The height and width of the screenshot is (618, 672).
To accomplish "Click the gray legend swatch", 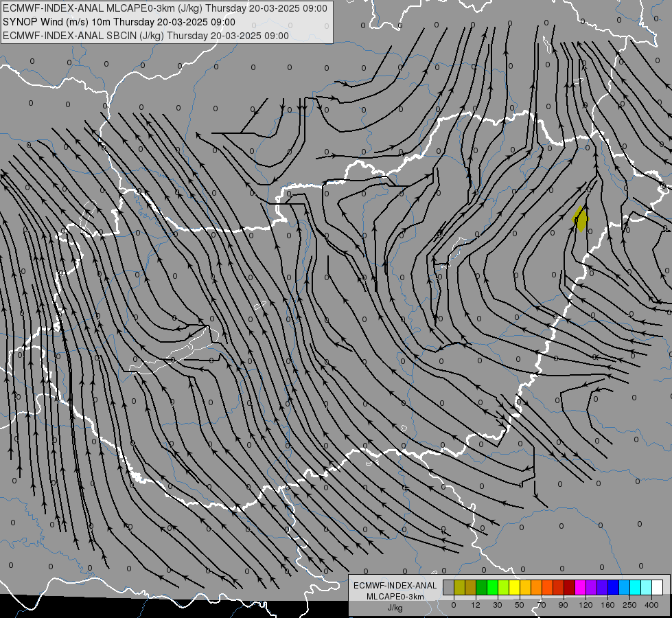I will pos(449,587).
